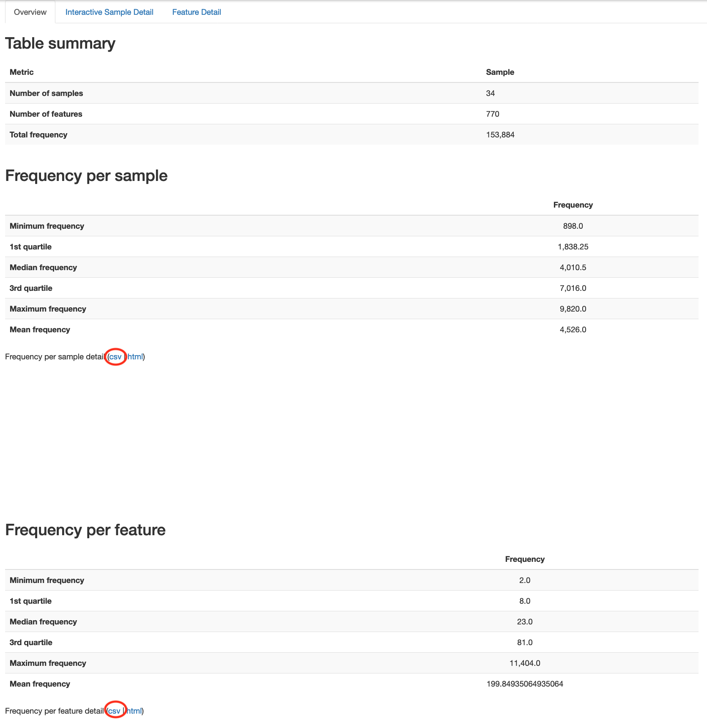Viewport: 707px width, 728px height.
Task: Select the Sample column header
Action: 500,72
